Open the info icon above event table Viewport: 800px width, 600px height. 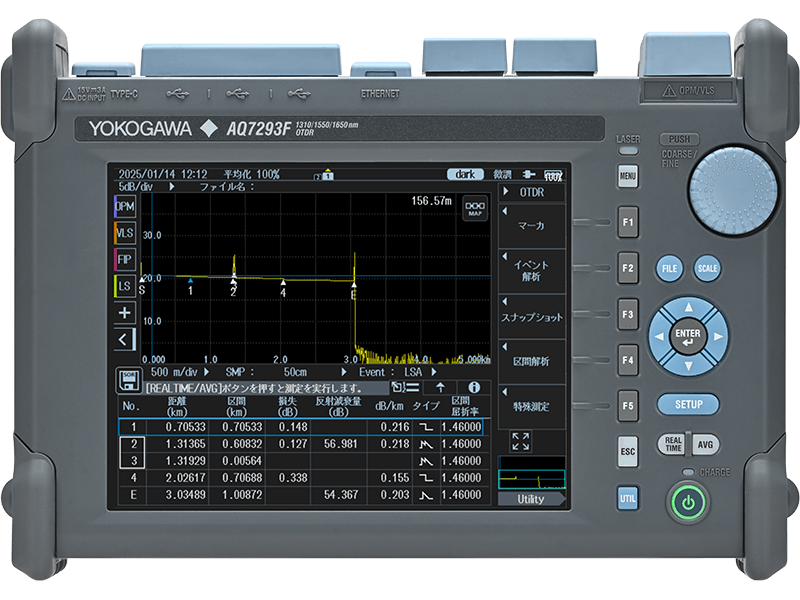pyautogui.click(x=475, y=387)
